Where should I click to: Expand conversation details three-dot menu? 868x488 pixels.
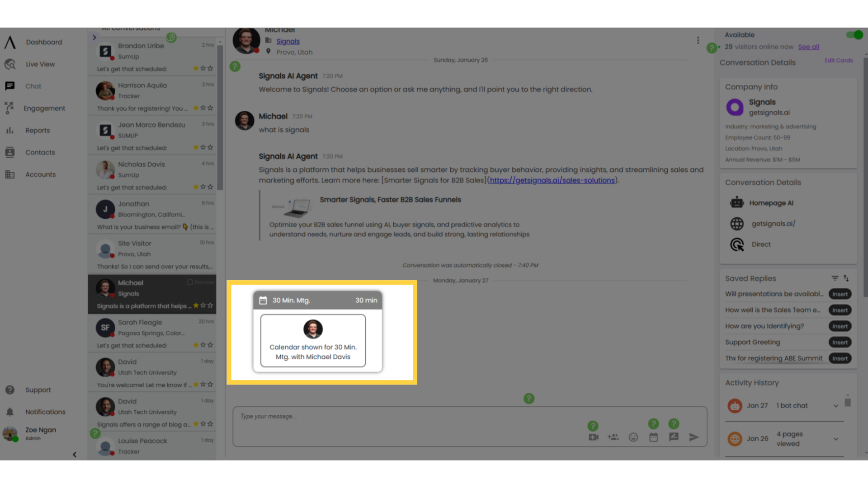(698, 40)
